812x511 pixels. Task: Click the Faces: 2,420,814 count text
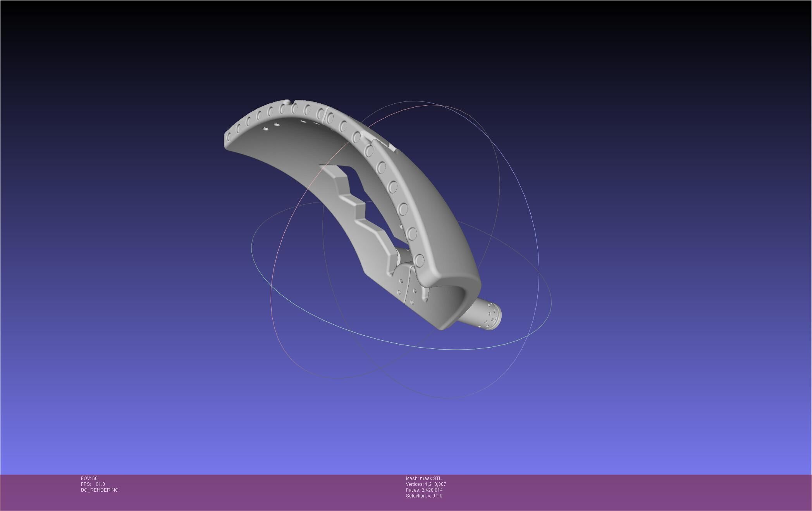coord(424,490)
